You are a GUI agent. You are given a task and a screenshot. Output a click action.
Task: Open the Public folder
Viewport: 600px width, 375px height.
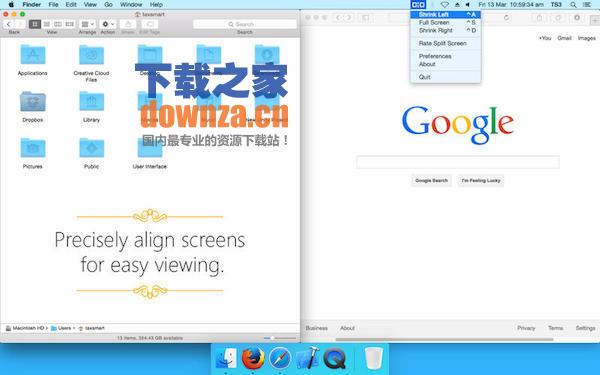pos(91,148)
